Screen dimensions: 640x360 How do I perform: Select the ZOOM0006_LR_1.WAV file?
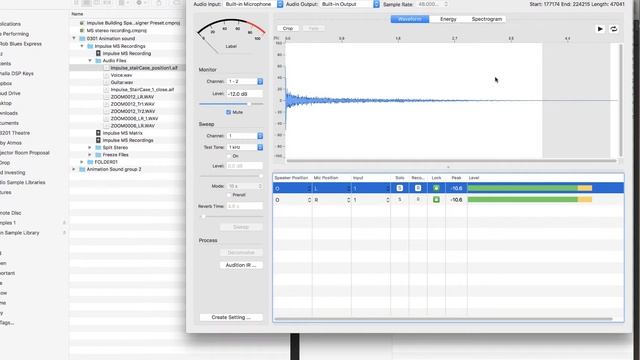pyautogui.click(x=134, y=118)
